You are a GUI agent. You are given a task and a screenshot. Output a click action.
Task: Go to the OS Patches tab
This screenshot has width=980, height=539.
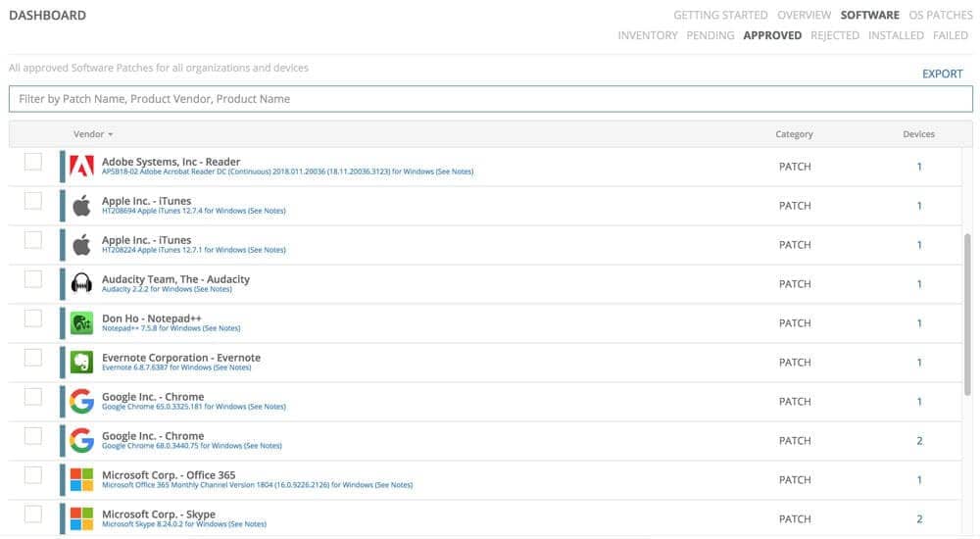[x=940, y=15]
